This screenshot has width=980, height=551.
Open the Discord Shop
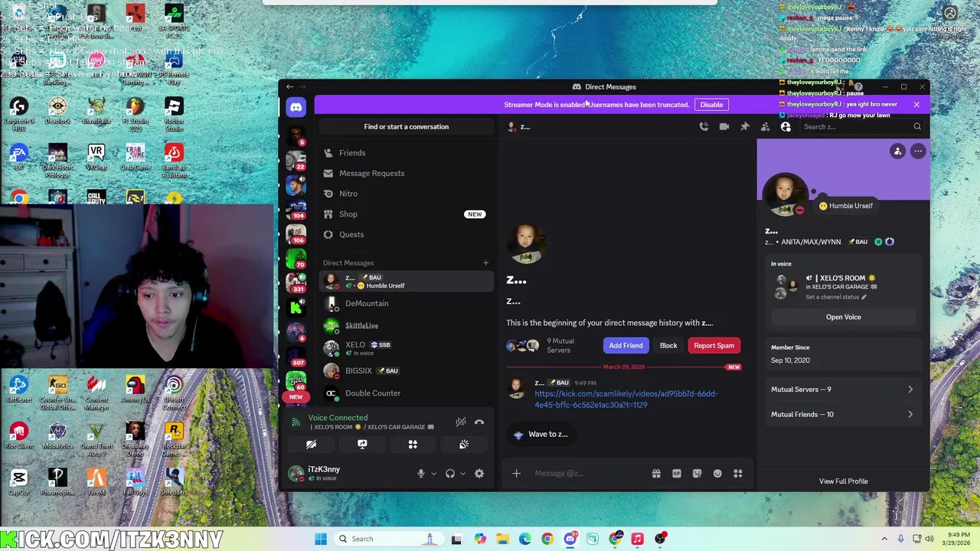[x=407, y=214]
